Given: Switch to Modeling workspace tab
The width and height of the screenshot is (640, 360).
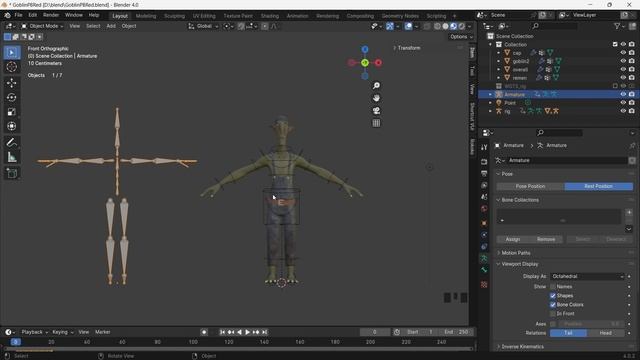Looking at the screenshot, I should [x=146, y=16].
